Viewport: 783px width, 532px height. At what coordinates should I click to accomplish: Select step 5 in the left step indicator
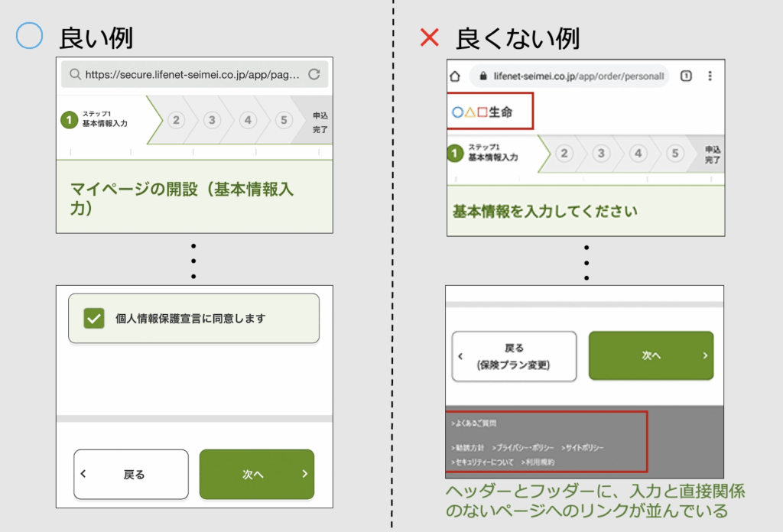(283, 120)
